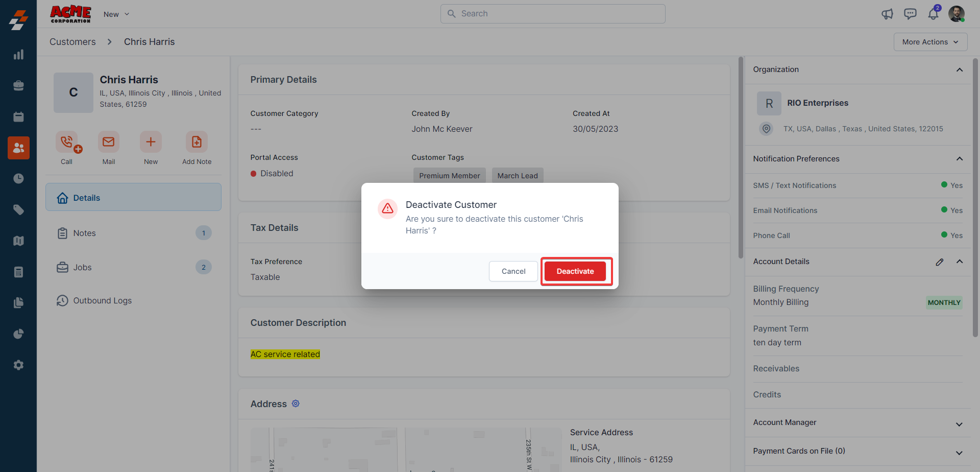Open the pie chart reports icon

pyautogui.click(x=18, y=334)
